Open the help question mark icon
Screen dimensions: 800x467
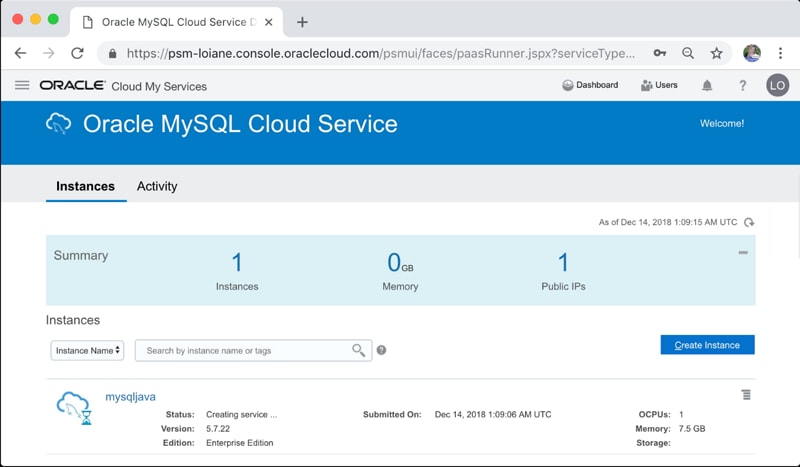[742, 86]
